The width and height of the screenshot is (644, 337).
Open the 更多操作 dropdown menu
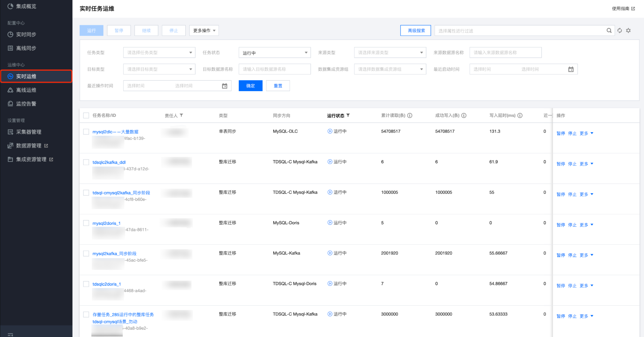click(x=204, y=30)
